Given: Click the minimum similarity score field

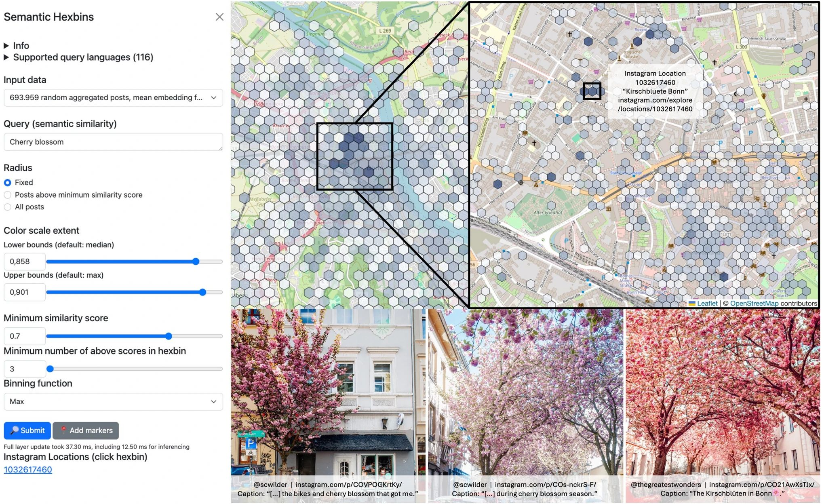Looking at the screenshot, I should click(x=25, y=336).
